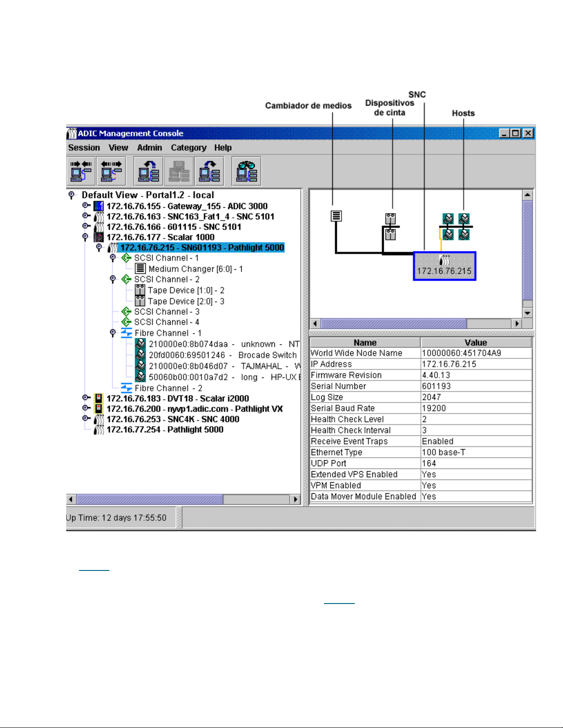563x728 pixels.
Task: Click the Tape Device [1:0] - 2 icon
Action: point(140,290)
